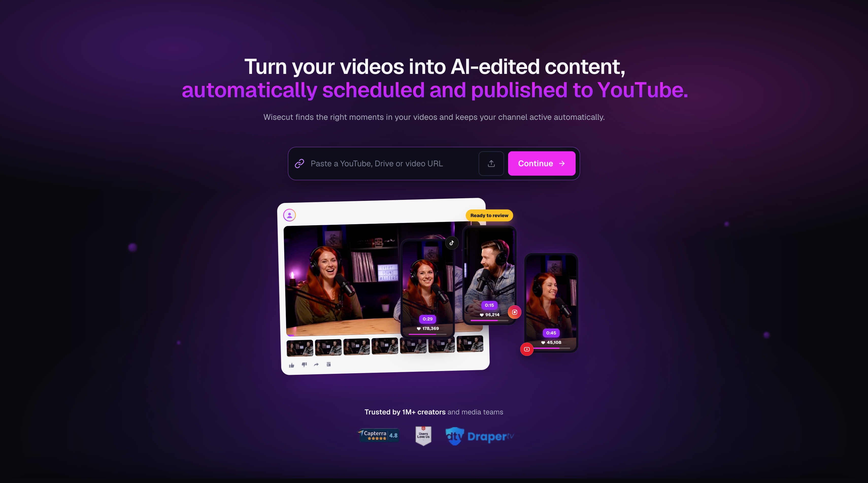Click the thumbs up icon
The width and height of the screenshot is (868, 483).
pos(291,365)
